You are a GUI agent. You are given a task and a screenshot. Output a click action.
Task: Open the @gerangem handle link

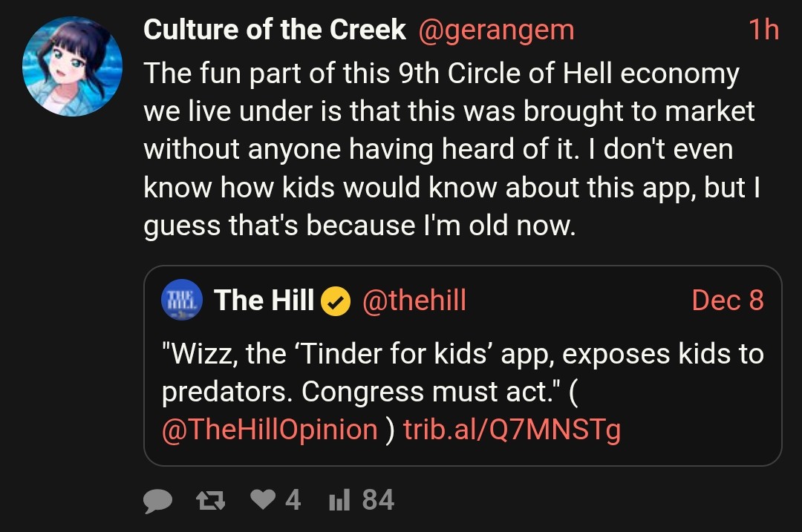496,30
